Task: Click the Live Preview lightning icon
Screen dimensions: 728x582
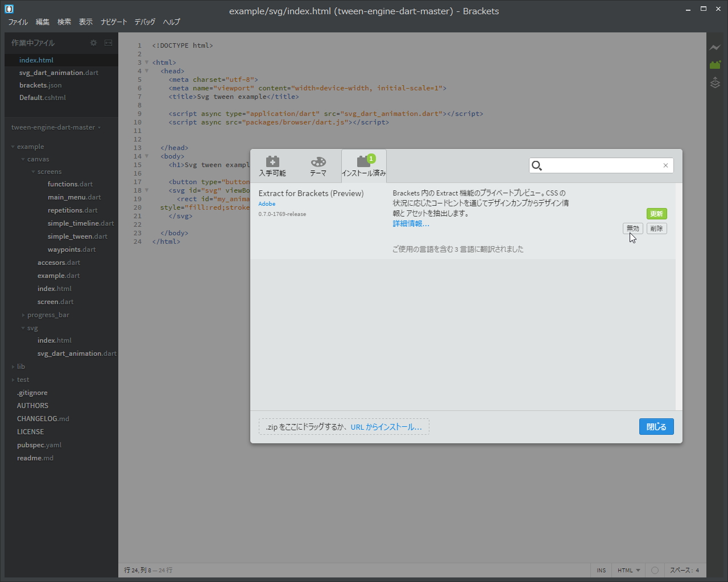Action: 715,48
